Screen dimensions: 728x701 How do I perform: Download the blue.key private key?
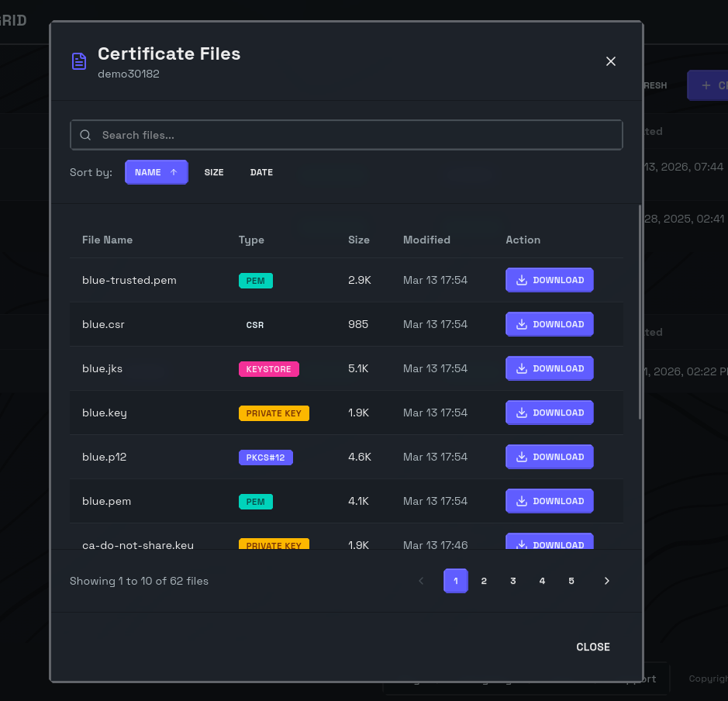tap(549, 413)
